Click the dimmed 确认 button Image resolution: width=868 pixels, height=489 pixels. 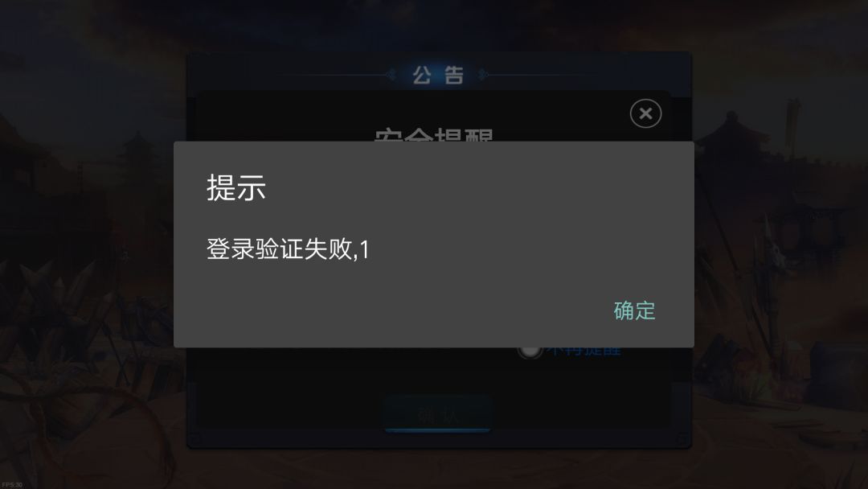click(437, 414)
